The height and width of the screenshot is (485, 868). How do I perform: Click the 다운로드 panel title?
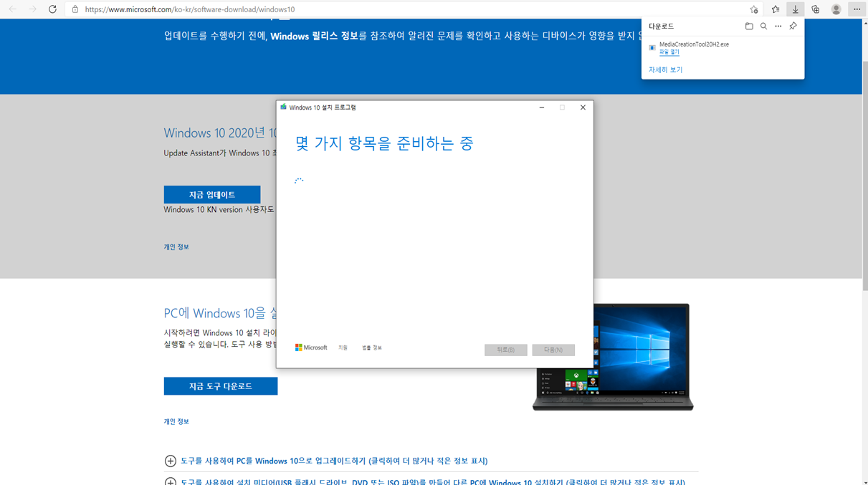point(662,27)
